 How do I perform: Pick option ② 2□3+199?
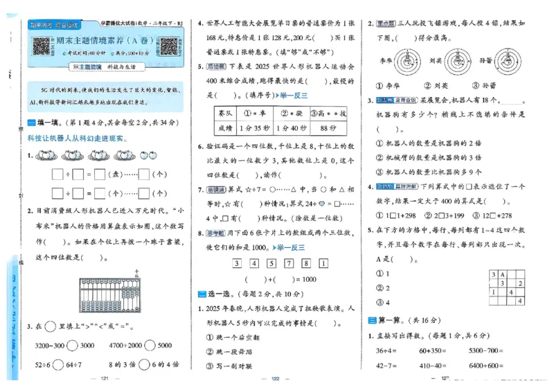tap(444, 215)
